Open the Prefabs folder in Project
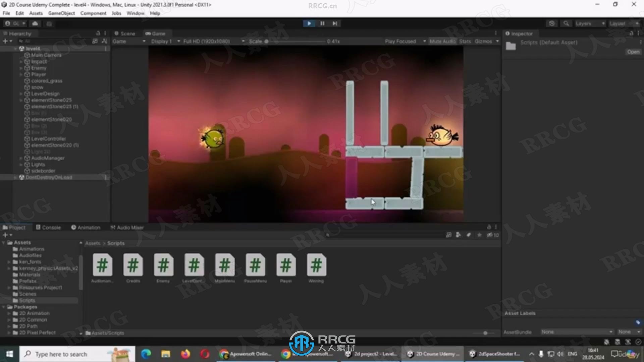Viewport: 644px width, 362px height. click(28, 281)
